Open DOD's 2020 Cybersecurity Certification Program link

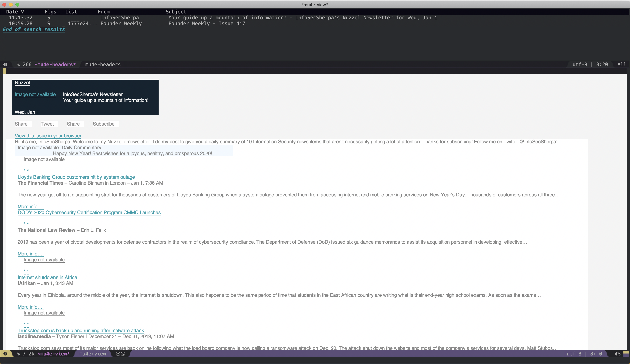point(89,212)
